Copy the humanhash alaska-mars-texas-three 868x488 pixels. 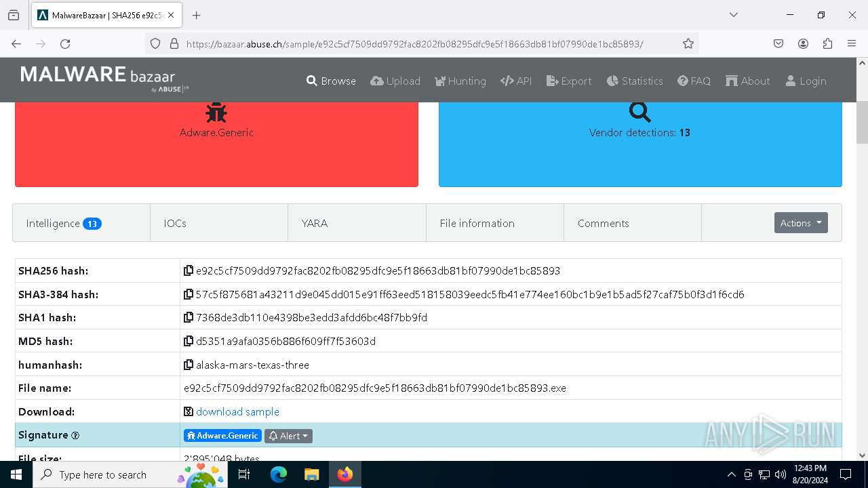tap(189, 365)
